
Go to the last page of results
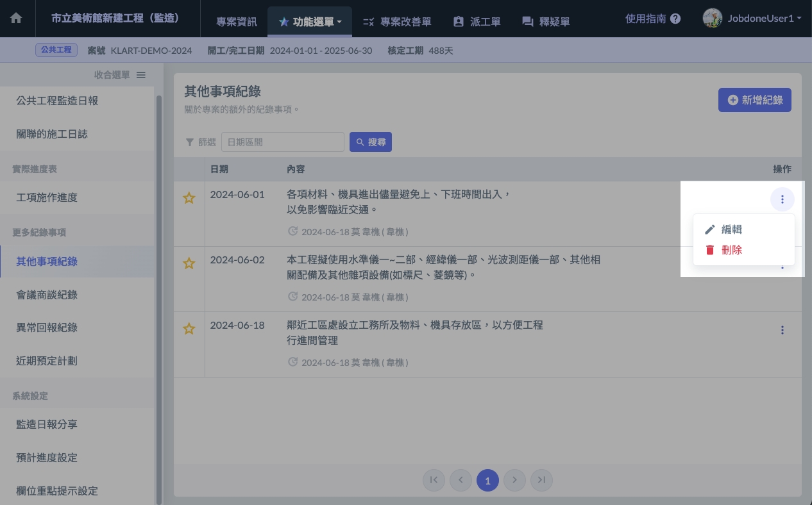[541, 480]
